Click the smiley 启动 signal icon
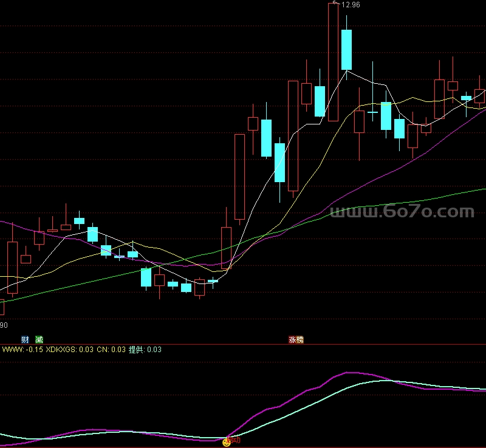Viewport: 486px width, 448px height. (227, 443)
